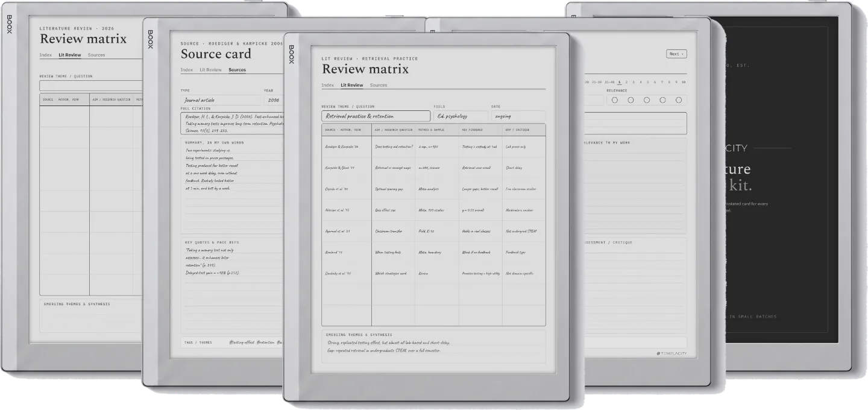868x410 pixels.
Task: Select the third Relevance rating circle
Action: coord(647,100)
